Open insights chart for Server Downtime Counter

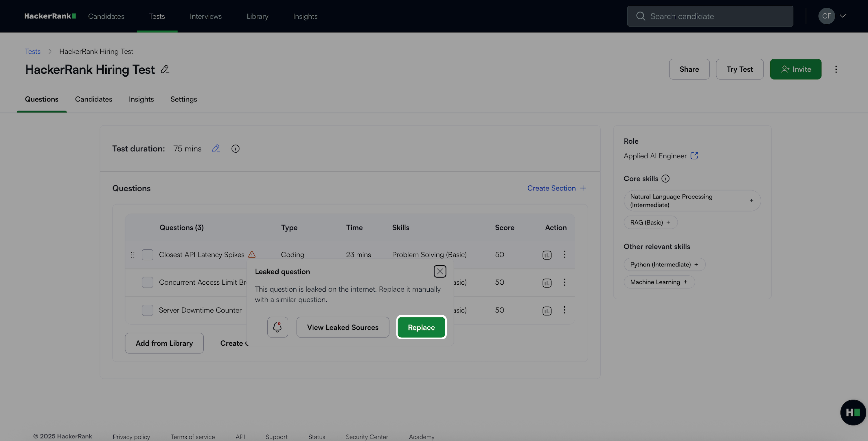tap(547, 310)
